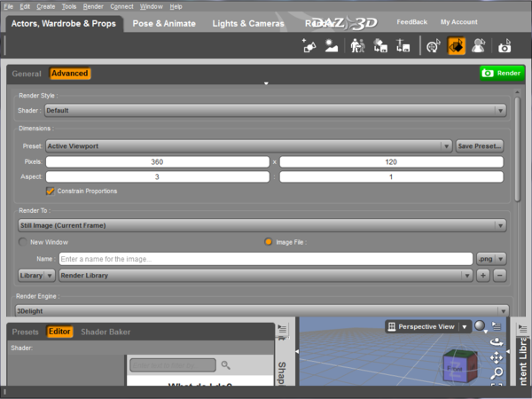Open the .png file format dropdown
Screen dimensions: 532x399
pos(491,259)
